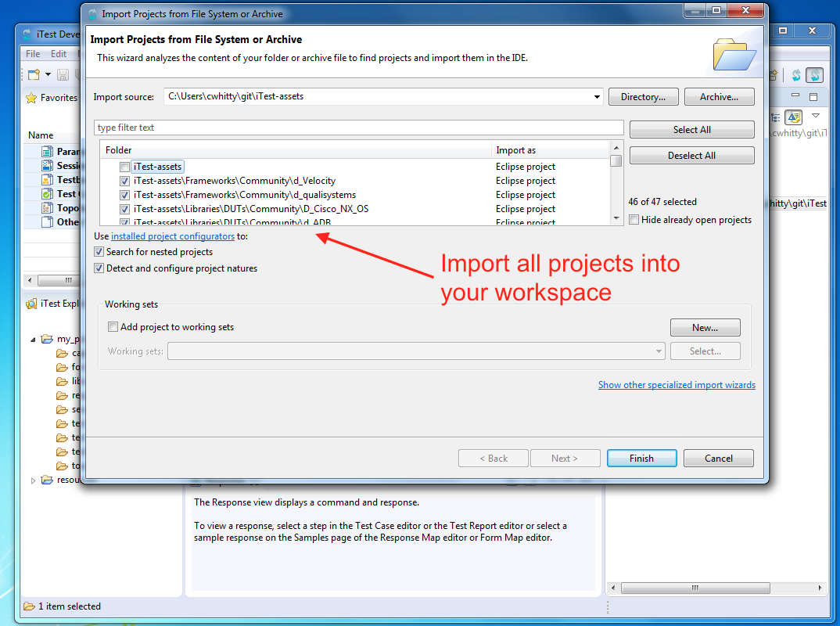Click folder list scroll down arrow
840x626 pixels.
pyautogui.click(x=616, y=218)
